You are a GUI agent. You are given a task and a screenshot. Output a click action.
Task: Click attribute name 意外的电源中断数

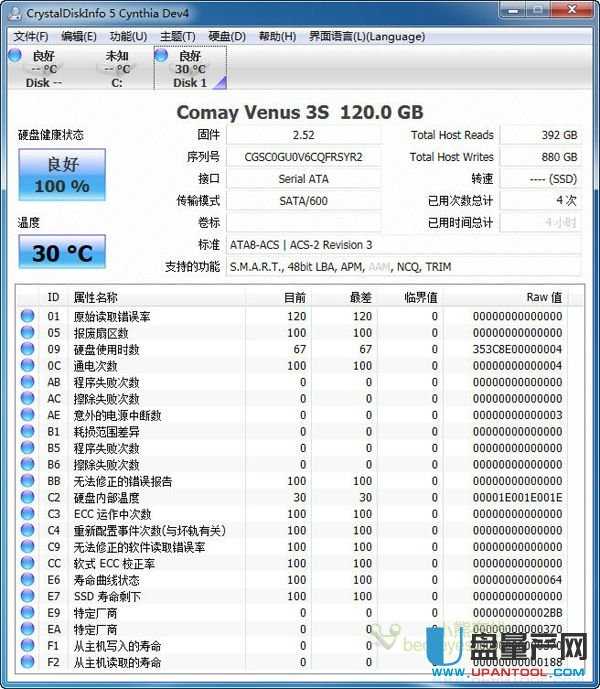point(117,415)
